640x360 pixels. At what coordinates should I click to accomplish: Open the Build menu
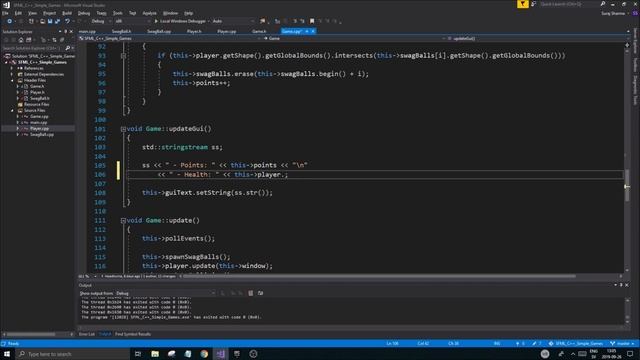click(x=67, y=13)
